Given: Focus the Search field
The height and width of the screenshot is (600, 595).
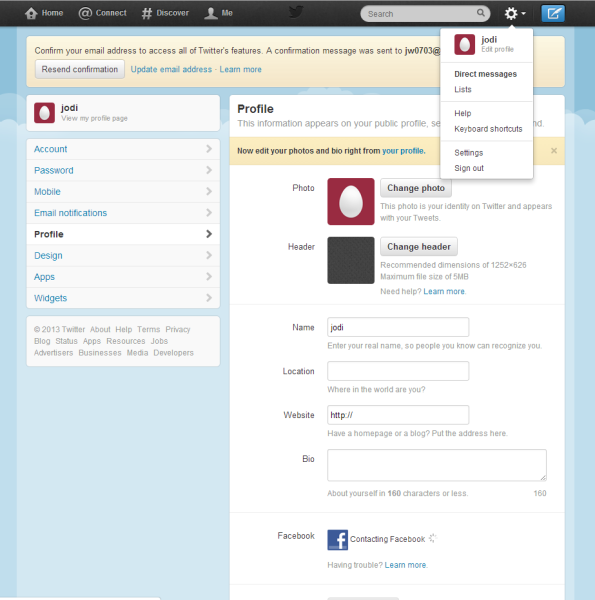Looking at the screenshot, I should click(x=425, y=14).
